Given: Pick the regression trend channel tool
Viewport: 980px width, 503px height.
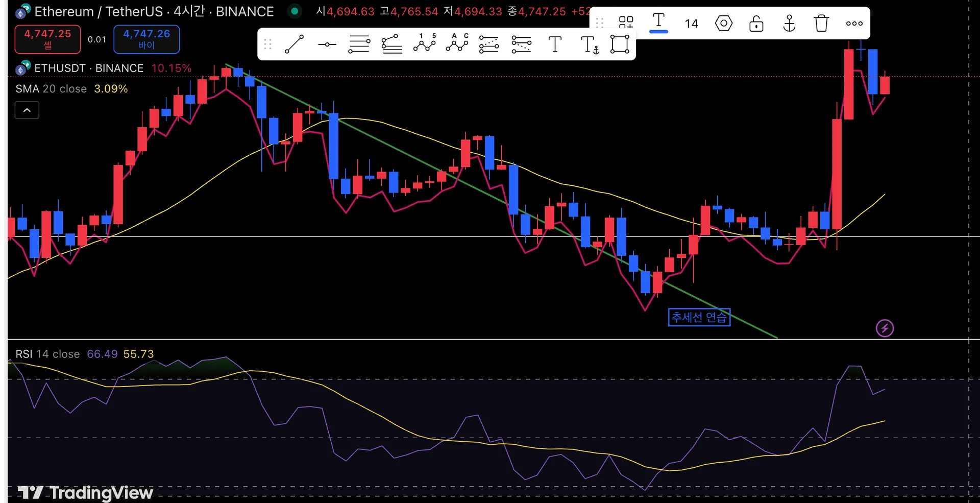Looking at the screenshot, I should coord(391,44).
